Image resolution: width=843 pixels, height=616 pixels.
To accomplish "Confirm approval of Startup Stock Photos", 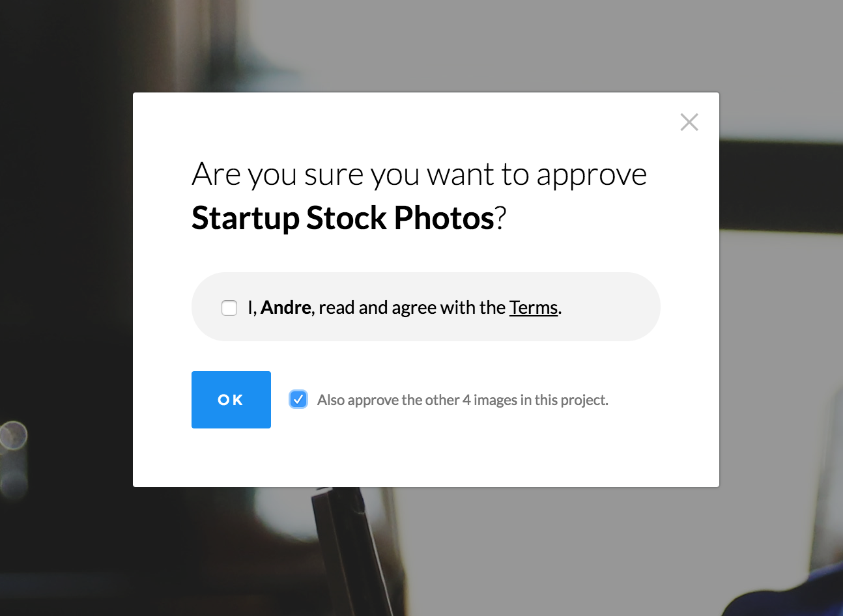I will coord(231,400).
